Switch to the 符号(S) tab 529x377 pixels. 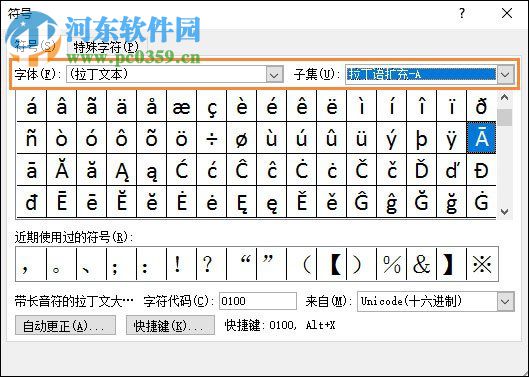point(35,46)
